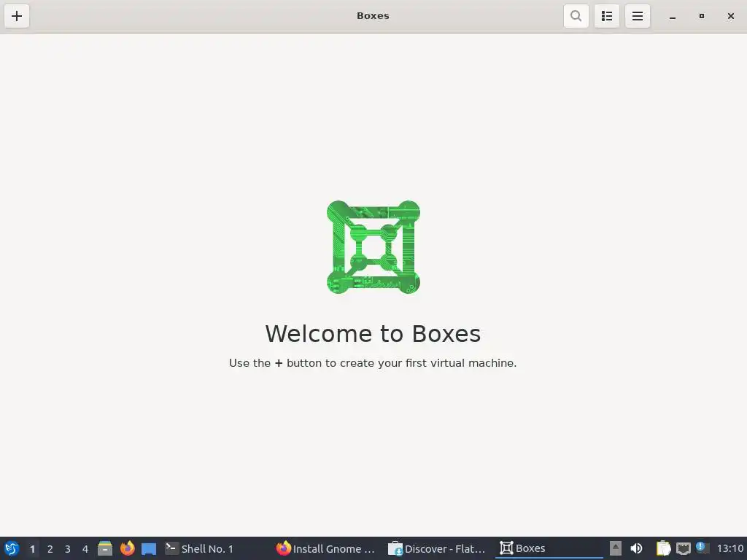
Task: Switch to workspace 2
Action: pyautogui.click(x=50, y=549)
